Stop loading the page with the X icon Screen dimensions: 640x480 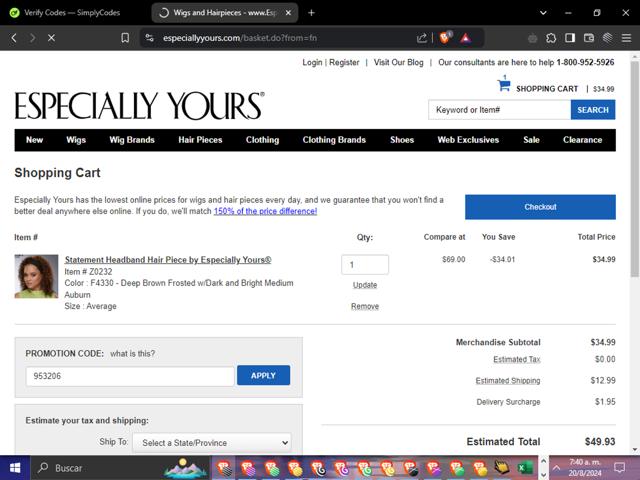point(51,38)
